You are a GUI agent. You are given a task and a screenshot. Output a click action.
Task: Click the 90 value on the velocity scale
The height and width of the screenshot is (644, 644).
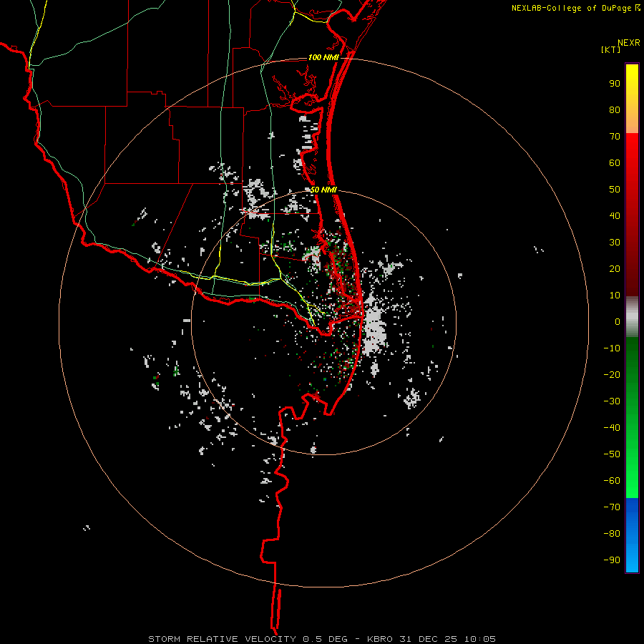[615, 84]
